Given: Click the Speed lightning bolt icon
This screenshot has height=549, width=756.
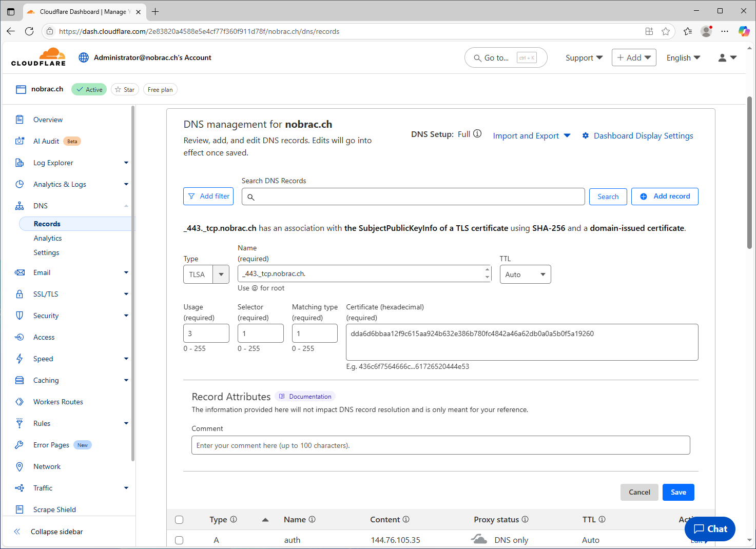Looking at the screenshot, I should pos(20,359).
